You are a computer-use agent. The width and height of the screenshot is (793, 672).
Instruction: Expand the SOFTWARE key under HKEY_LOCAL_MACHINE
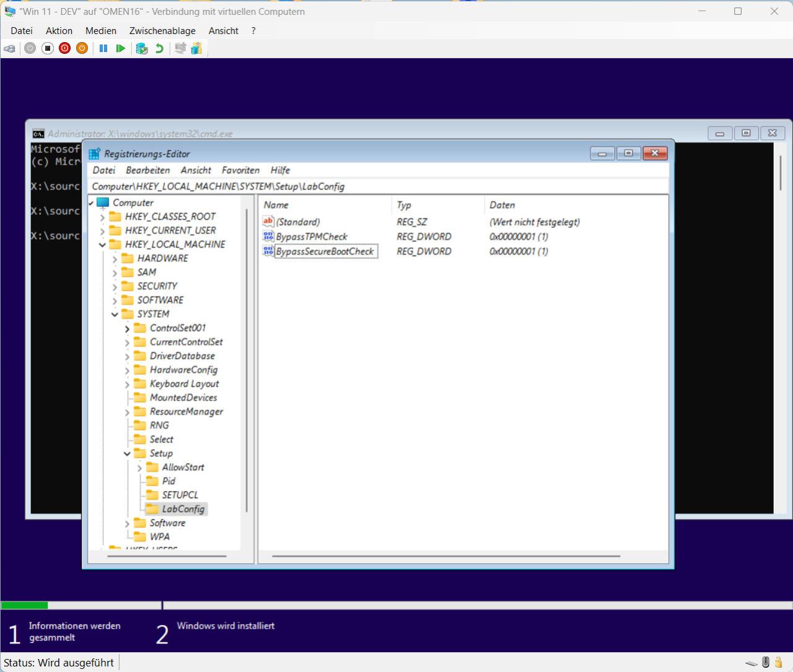(x=115, y=300)
